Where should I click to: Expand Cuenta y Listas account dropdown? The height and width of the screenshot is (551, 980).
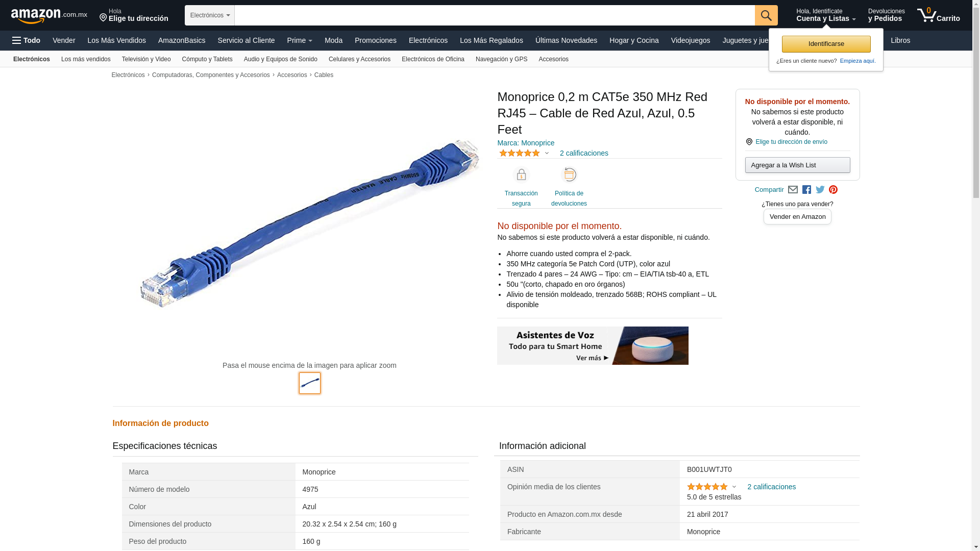click(x=826, y=15)
